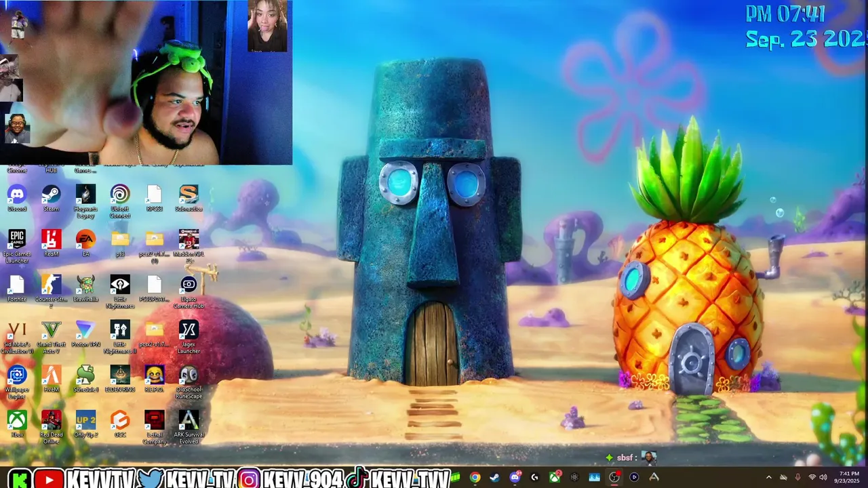This screenshot has width=868, height=488.
Task: Select the Ubisoft Connect desktop icon
Action: (x=120, y=201)
